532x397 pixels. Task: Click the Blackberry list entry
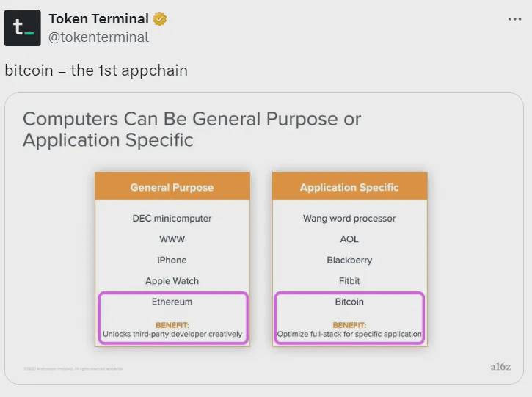[349, 260]
